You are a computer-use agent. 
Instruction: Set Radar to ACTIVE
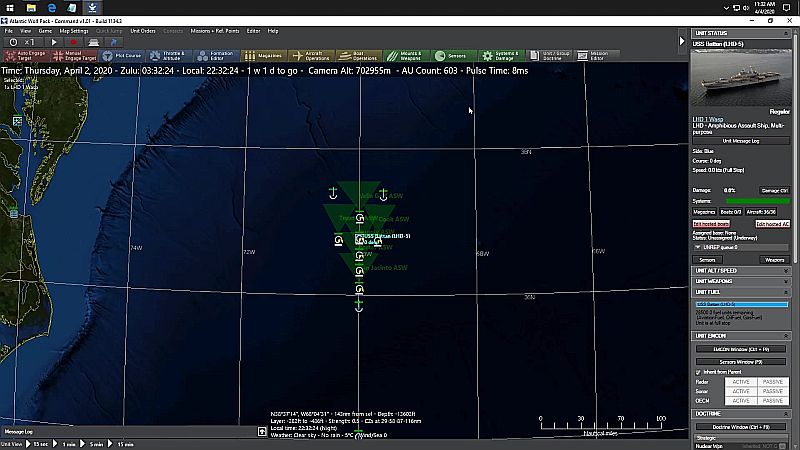[741, 382]
